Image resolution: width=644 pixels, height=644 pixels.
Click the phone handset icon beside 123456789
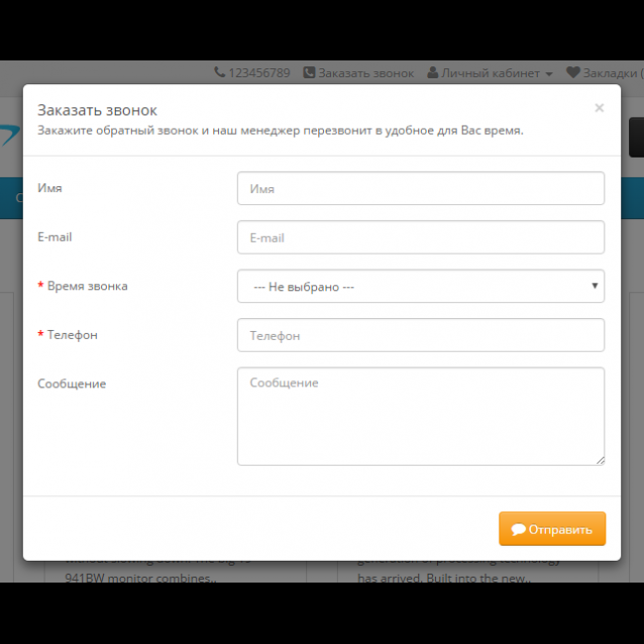(x=220, y=73)
